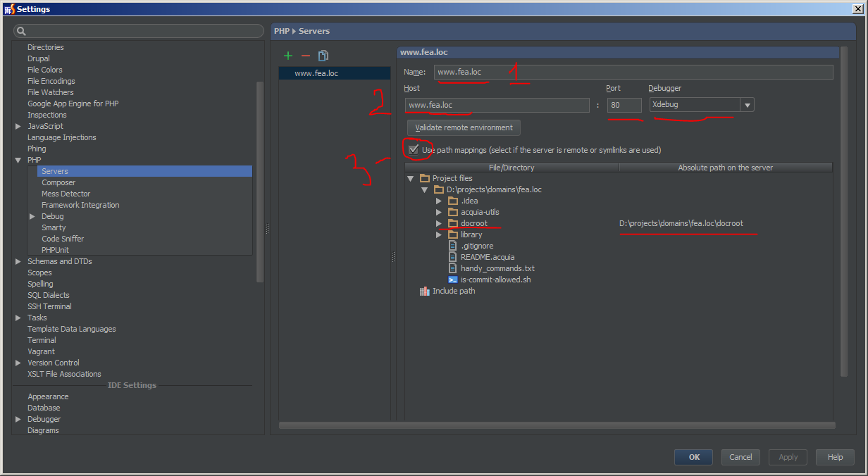Click the Port field showing 80
868x476 pixels.
click(x=624, y=105)
